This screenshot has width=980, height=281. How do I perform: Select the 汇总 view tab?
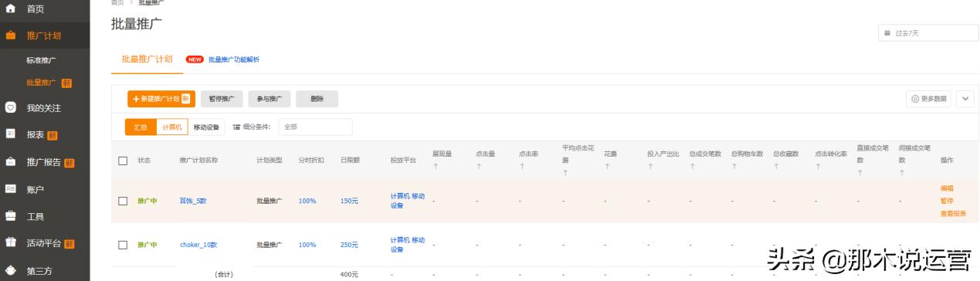click(141, 127)
